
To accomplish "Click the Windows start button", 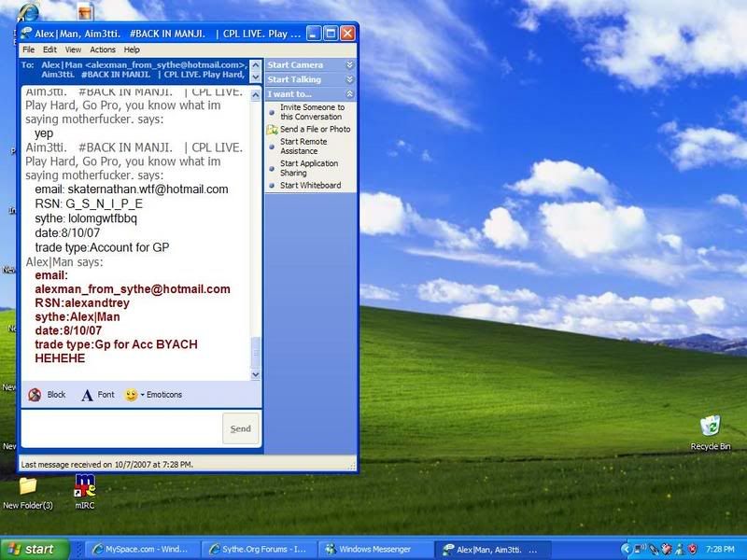I will point(35,549).
